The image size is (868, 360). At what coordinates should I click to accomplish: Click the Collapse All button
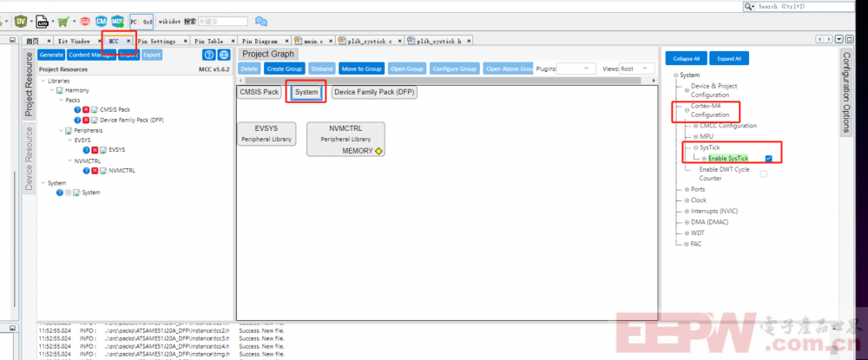tap(687, 58)
